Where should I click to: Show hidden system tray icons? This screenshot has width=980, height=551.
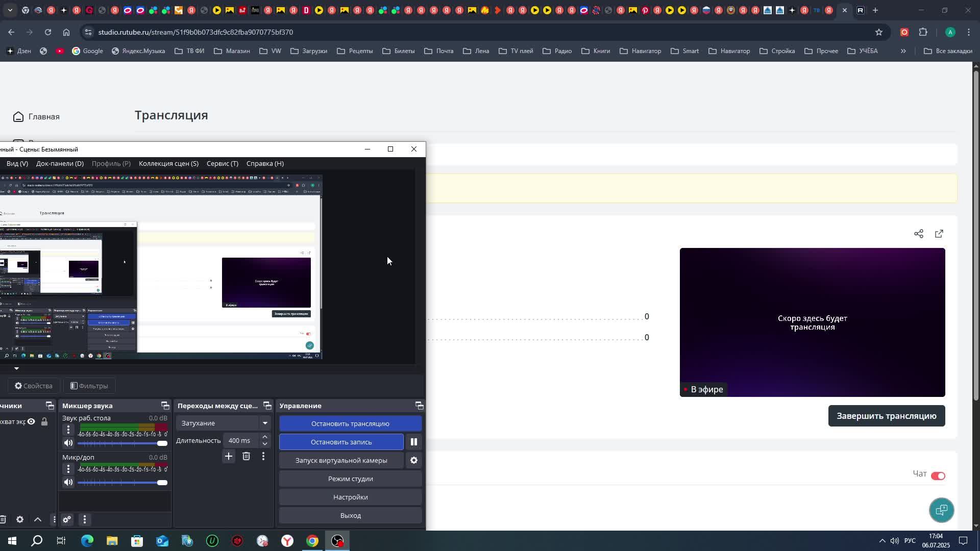pos(882,541)
